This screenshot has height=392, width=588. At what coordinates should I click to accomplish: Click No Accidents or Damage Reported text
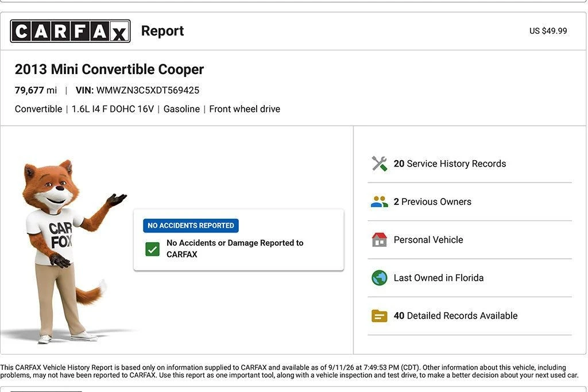(x=235, y=249)
